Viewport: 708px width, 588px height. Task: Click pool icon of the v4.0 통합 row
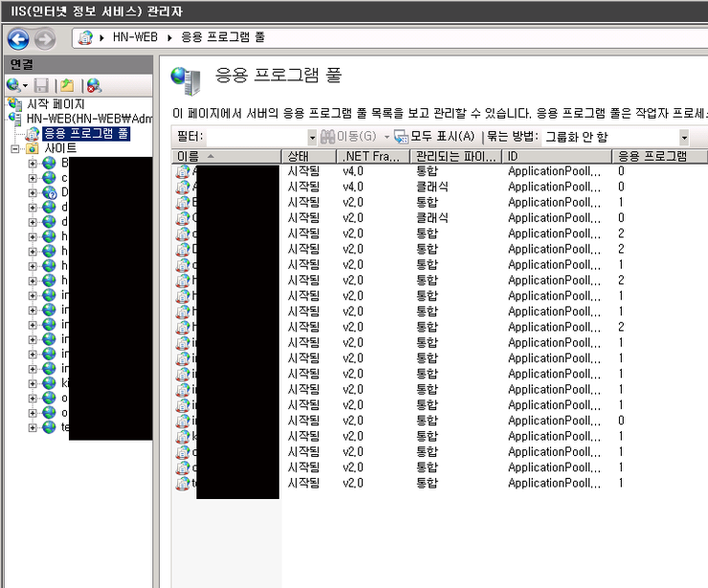pyautogui.click(x=183, y=171)
